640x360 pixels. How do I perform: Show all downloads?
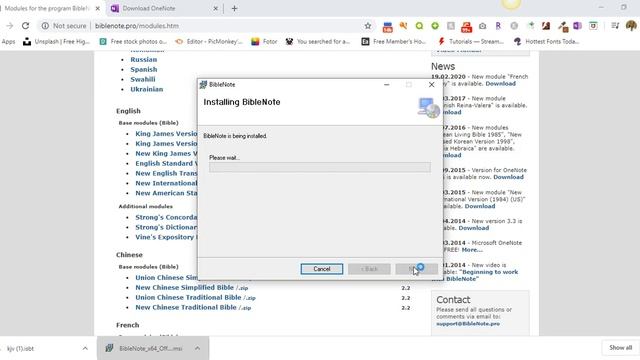coord(620,348)
